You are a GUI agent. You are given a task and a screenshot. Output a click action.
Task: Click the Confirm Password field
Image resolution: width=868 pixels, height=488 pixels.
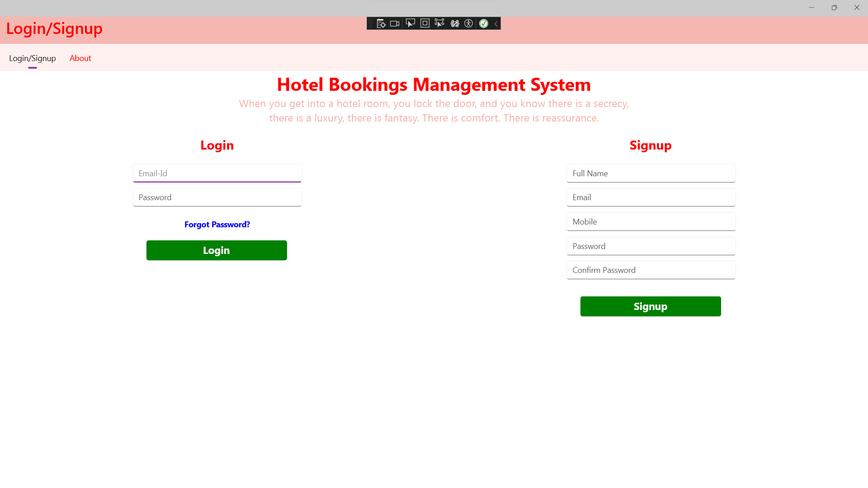(x=651, y=270)
